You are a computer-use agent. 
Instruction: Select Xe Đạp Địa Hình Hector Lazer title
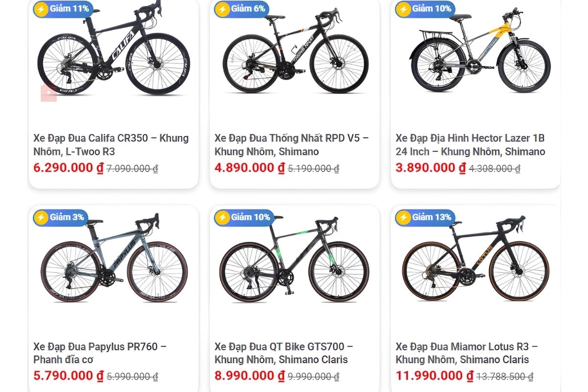coord(470,145)
